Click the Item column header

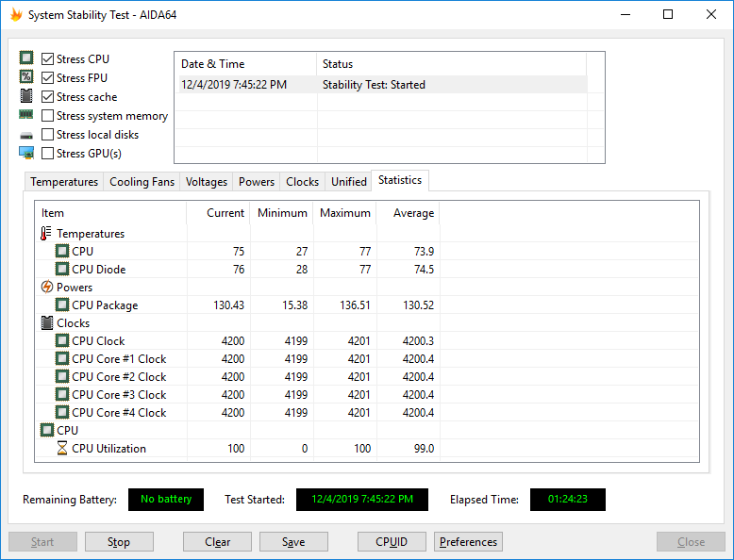[111, 213]
